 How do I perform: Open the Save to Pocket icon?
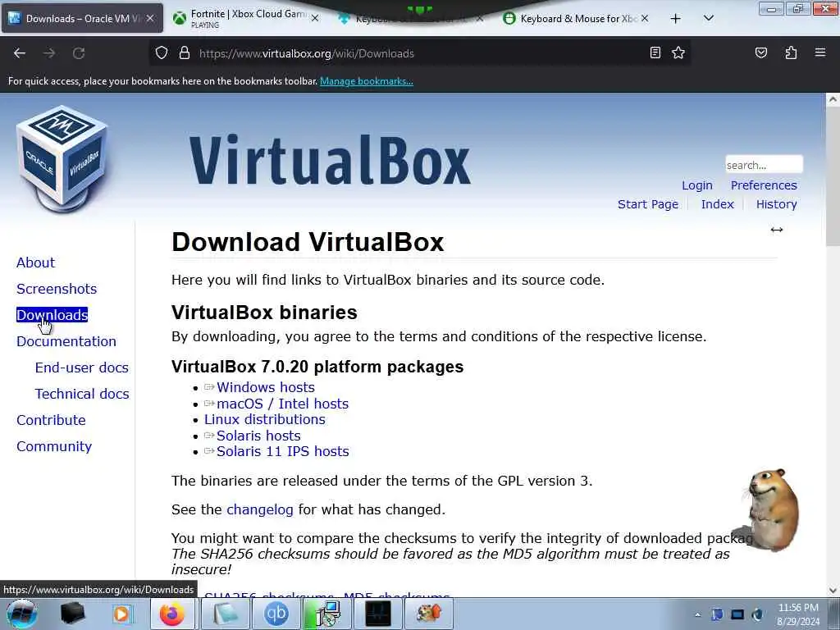[761, 52]
